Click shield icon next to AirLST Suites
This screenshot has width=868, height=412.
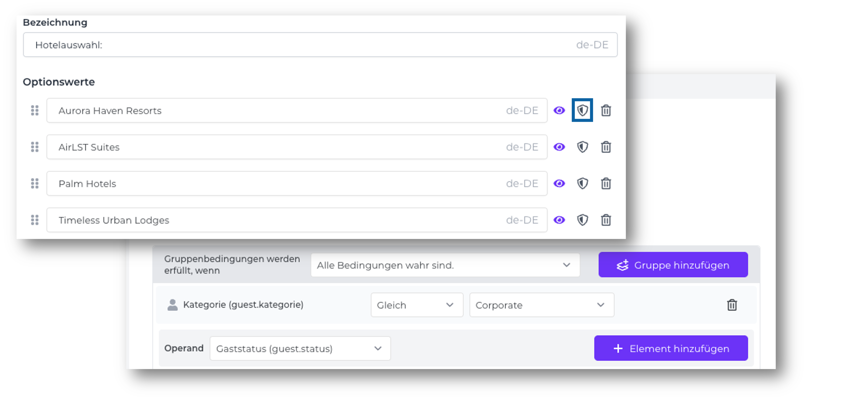point(582,147)
